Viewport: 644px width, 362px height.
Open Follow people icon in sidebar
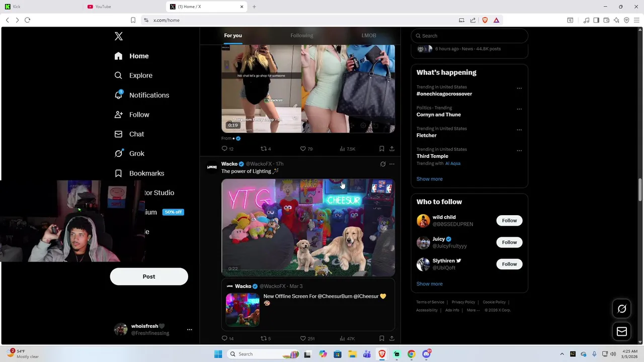pyautogui.click(x=118, y=115)
